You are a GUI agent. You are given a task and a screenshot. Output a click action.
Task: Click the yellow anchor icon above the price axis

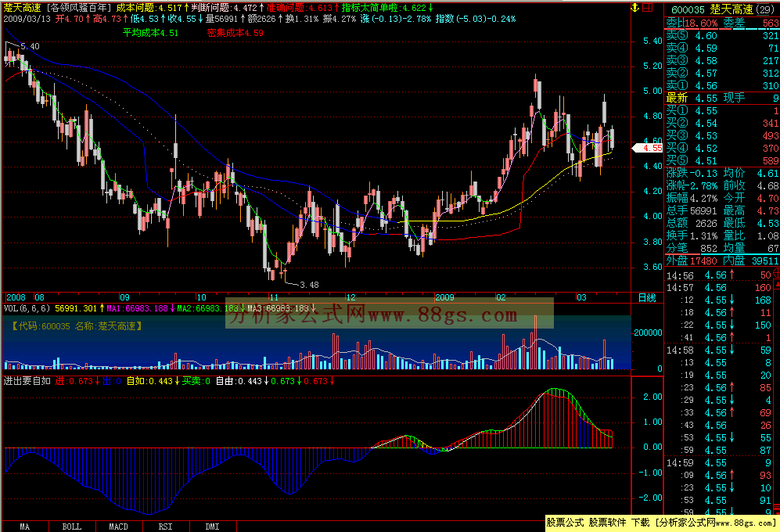tap(634, 8)
